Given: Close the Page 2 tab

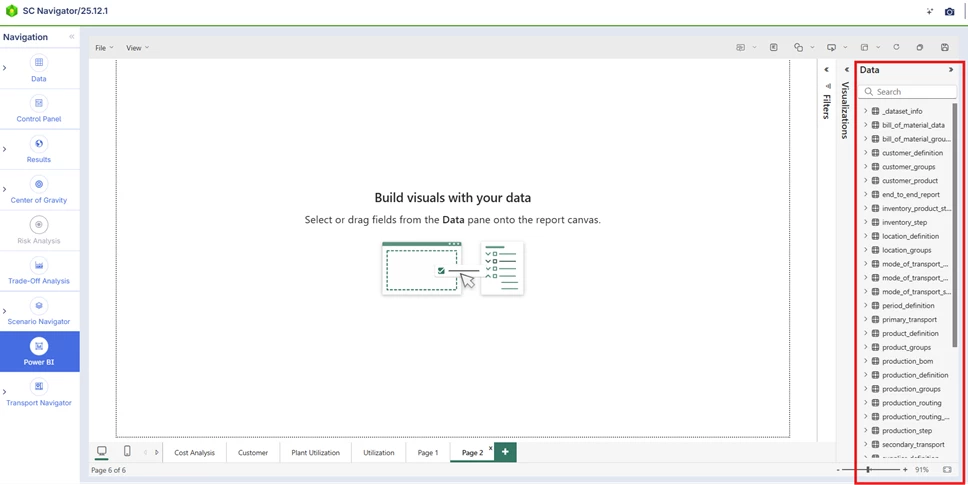Looking at the screenshot, I should pyautogui.click(x=491, y=448).
